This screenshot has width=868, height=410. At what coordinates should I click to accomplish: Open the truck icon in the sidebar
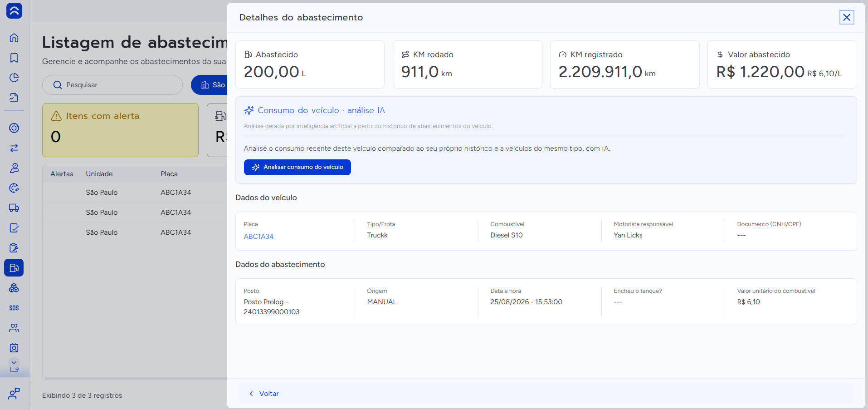[14, 208]
